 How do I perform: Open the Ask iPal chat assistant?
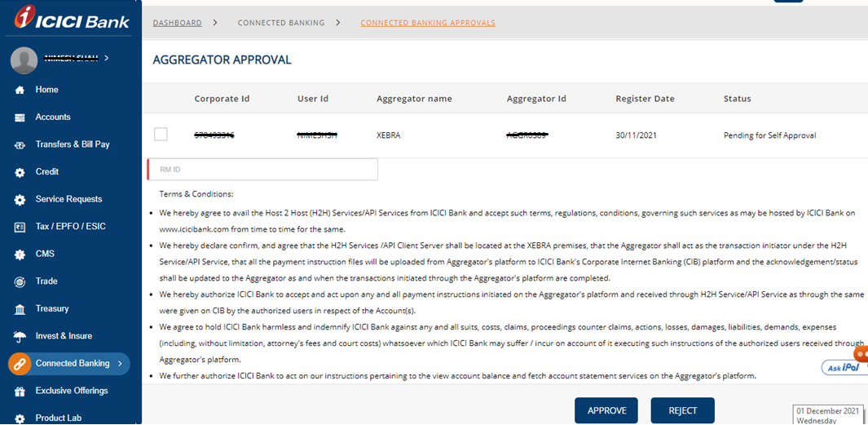pyautogui.click(x=844, y=366)
